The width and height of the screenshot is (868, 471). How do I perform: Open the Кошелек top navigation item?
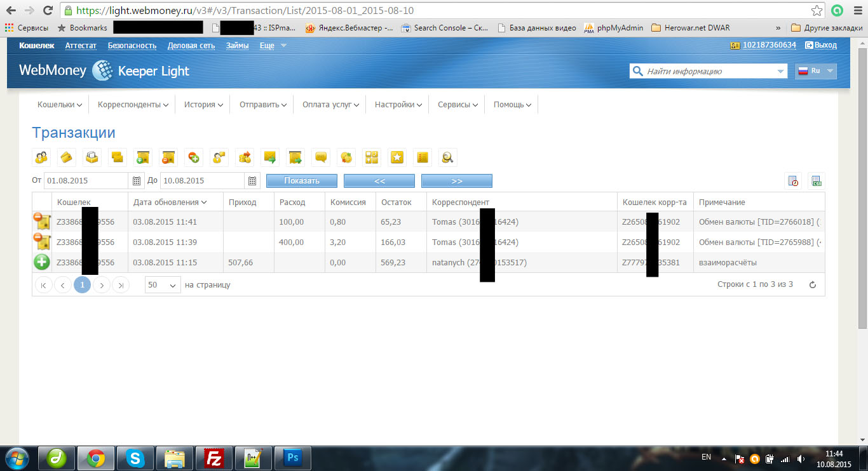(37, 46)
